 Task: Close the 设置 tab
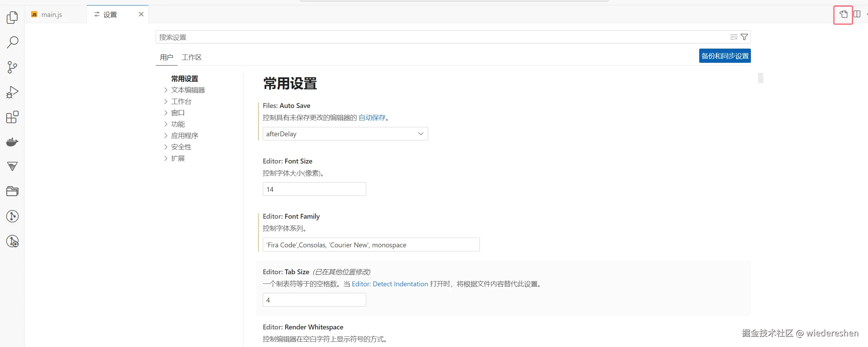click(141, 14)
